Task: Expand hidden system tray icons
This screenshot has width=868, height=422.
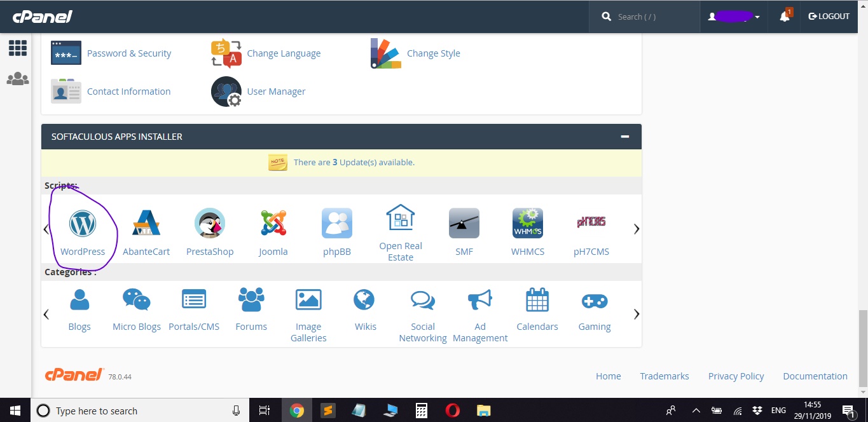Action: (x=696, y=411)
